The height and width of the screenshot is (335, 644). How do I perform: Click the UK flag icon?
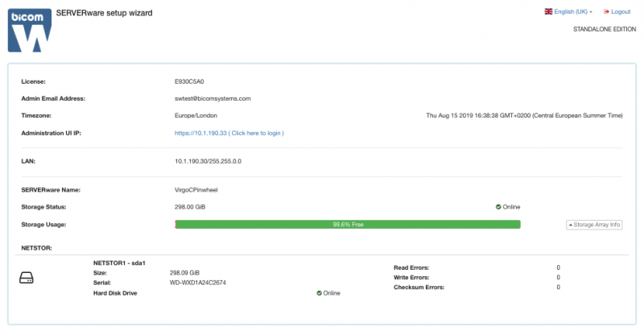pyautogui.click(x=548, y=11)
